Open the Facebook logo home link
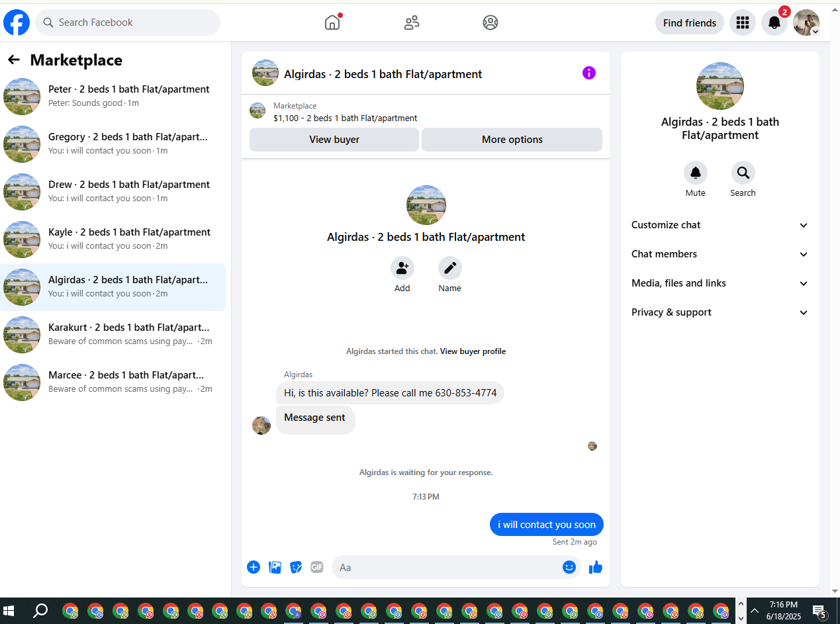The width and height of the screenshot is (840, 624). (17, 22)
